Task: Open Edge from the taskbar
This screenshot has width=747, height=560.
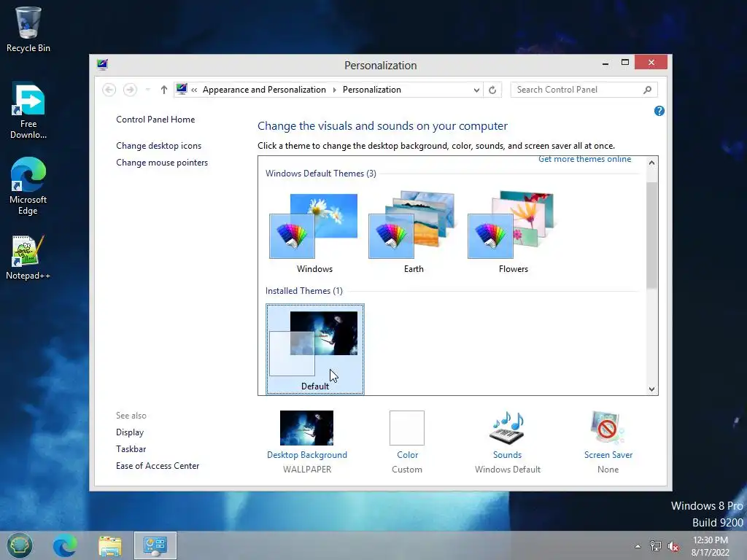Action: coord(64,545)
